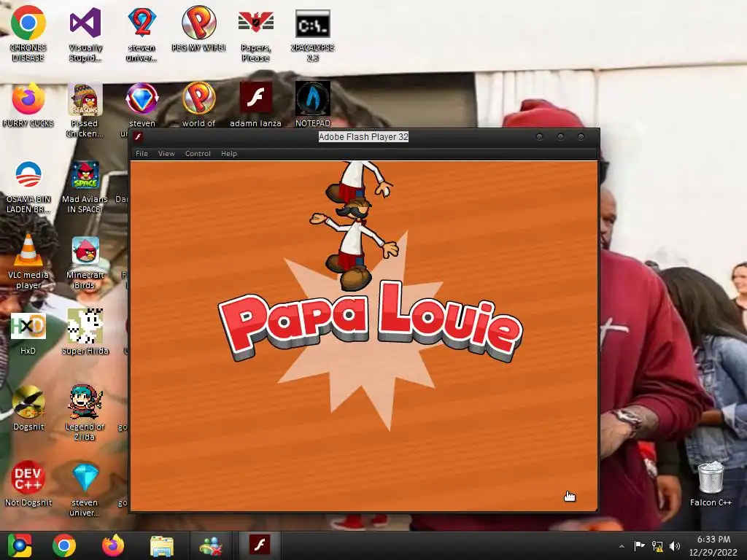Open File Explorer from the taskbar
Viewport: 747px width, 560px height.
(162, 545)
